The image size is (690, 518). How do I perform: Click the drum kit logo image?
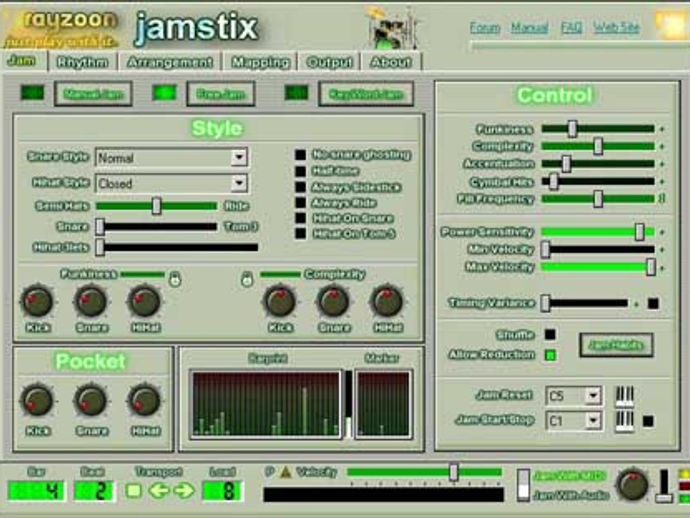391,28
